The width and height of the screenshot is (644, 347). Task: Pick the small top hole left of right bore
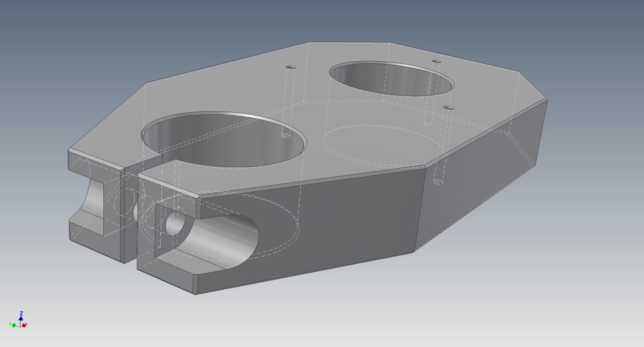point(291,67)
